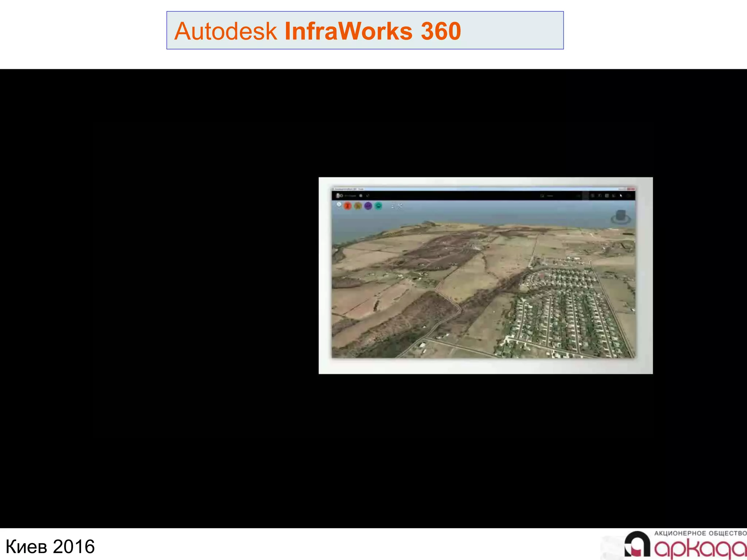747x560 pixels.
Task: Click the ViewCube navigation widget in the 3D view
Action: coord(621,217)
